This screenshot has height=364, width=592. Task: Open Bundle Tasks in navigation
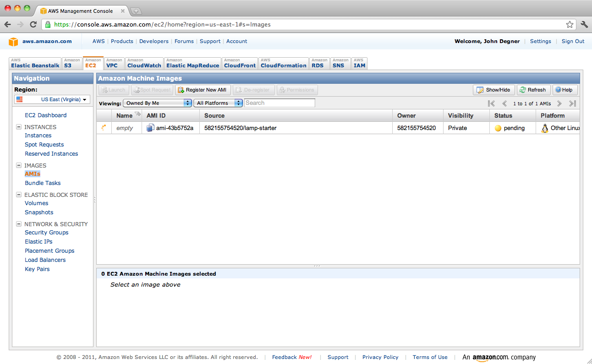[43, 183]
